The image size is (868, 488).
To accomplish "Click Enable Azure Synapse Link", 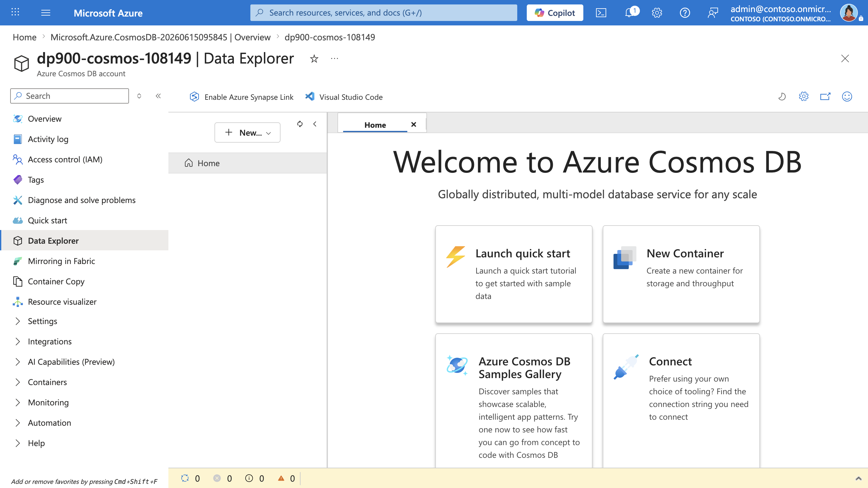I will tap(241, 97).
